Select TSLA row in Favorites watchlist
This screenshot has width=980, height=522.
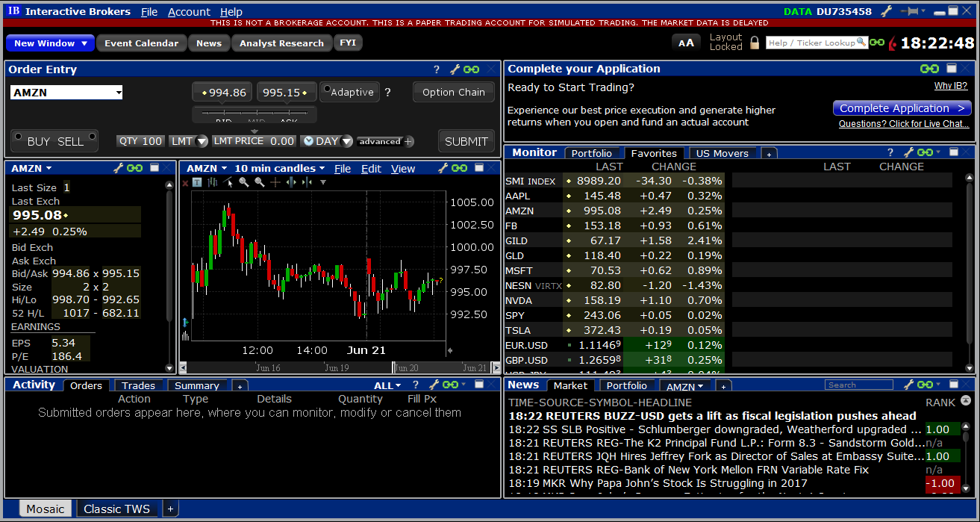point(614,330)
